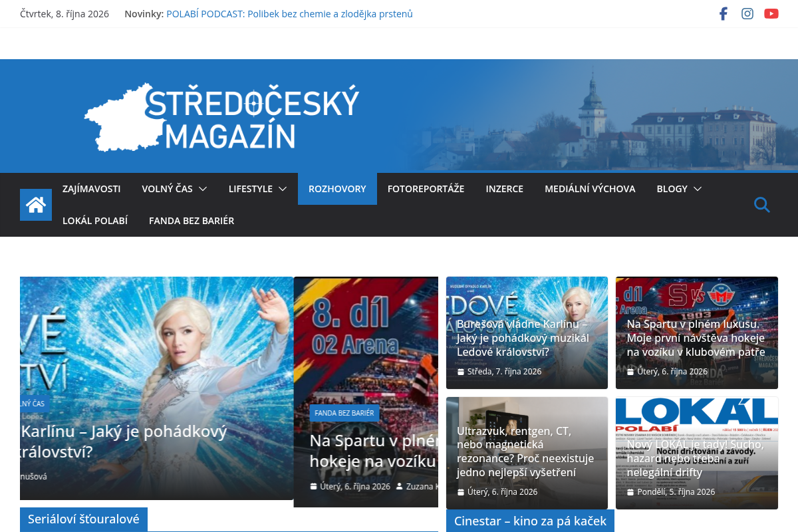Click the Středočeský Magazín logo
798x532 pixels.
(x=222, y=116)
